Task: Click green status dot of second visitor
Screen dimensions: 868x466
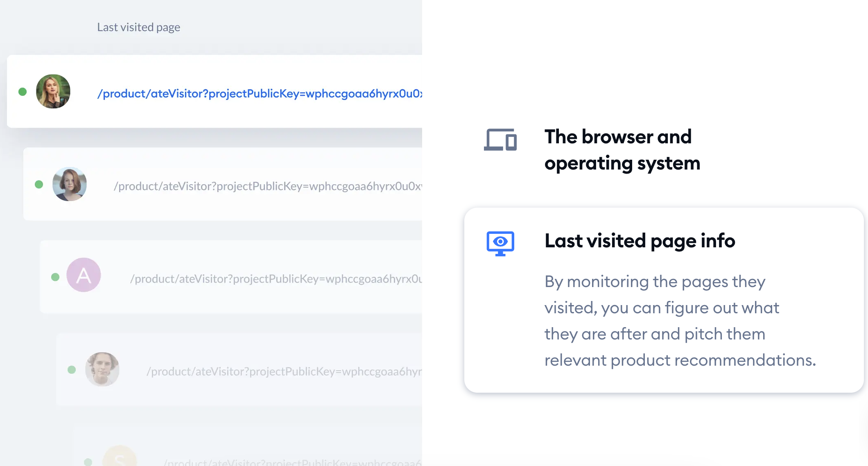Action: [39, 184]
